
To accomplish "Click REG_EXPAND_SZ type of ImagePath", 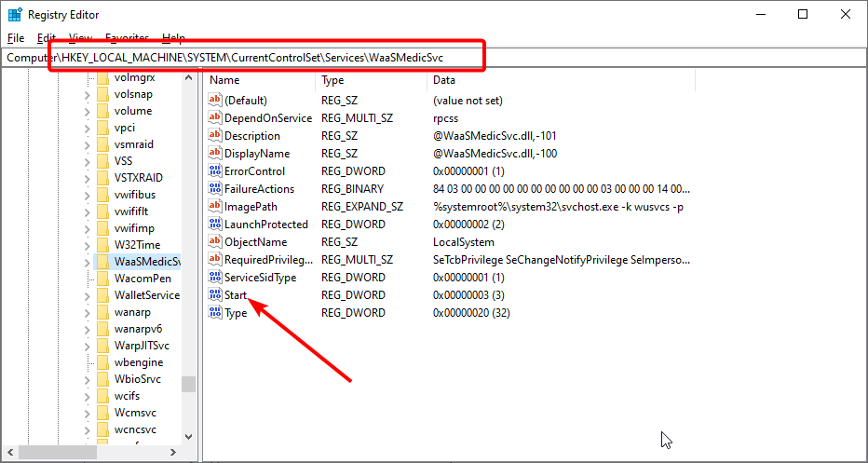I will (x=362, y=207).
